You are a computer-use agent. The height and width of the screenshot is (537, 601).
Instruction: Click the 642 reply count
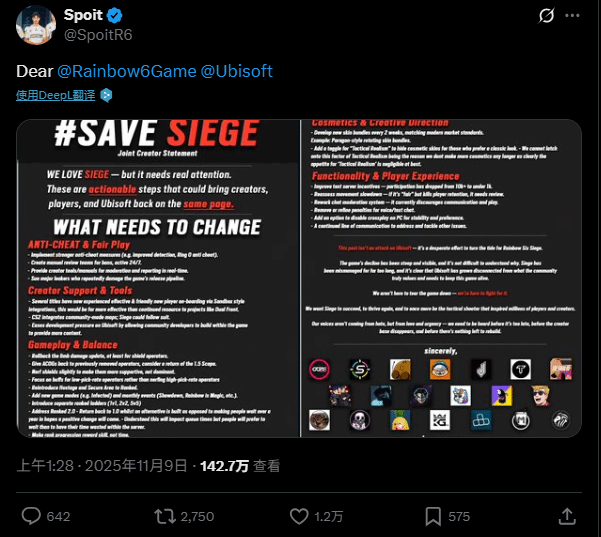pyautogui.click(x=59, y=516)
